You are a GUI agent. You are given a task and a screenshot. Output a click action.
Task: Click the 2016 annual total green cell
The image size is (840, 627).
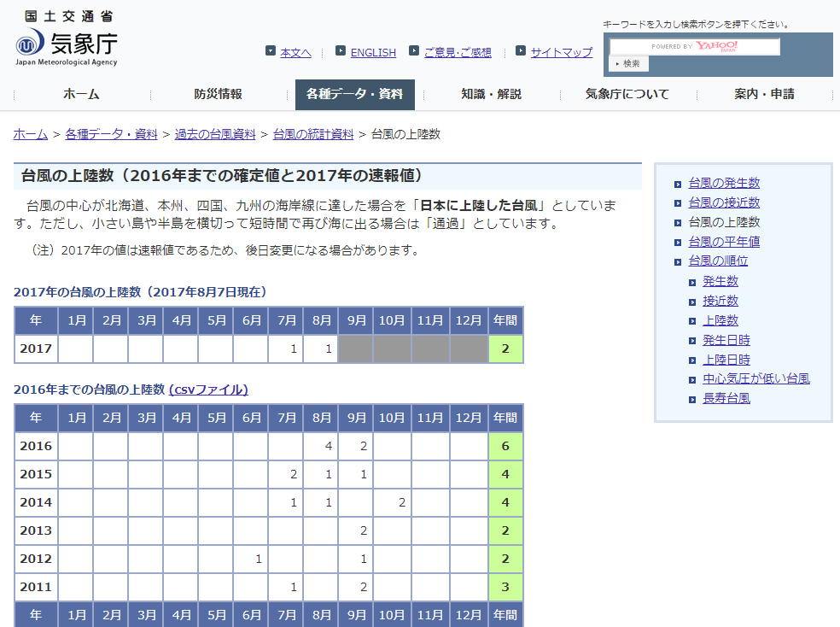[505, 446]
